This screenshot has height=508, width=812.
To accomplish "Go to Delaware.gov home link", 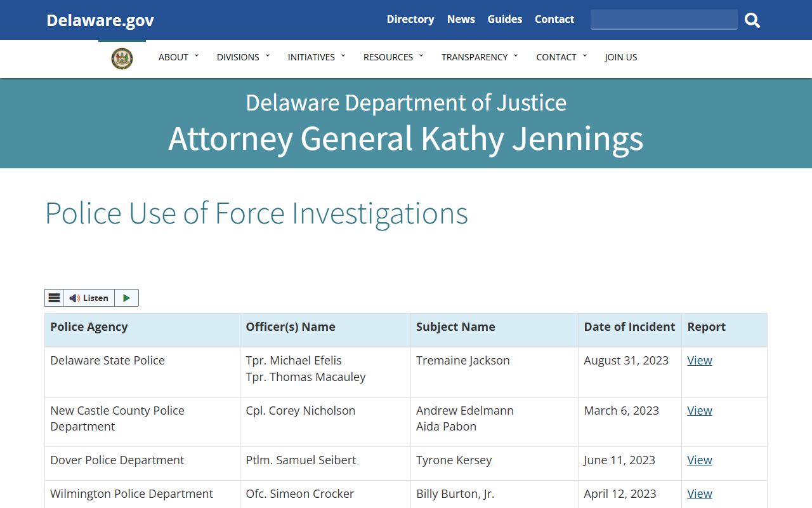I will pos(100,20).
